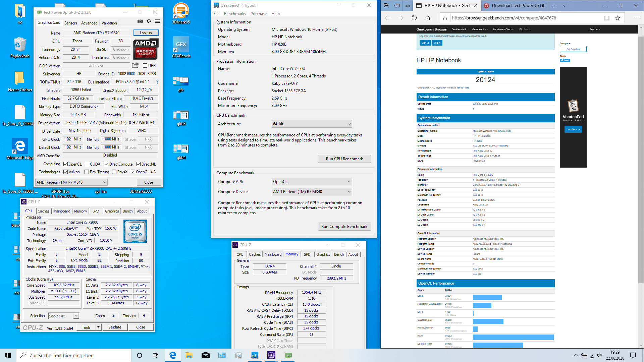644x362 pixels.
Task: Open the Socket #1 selection dropdown
Action: [63, 316]
